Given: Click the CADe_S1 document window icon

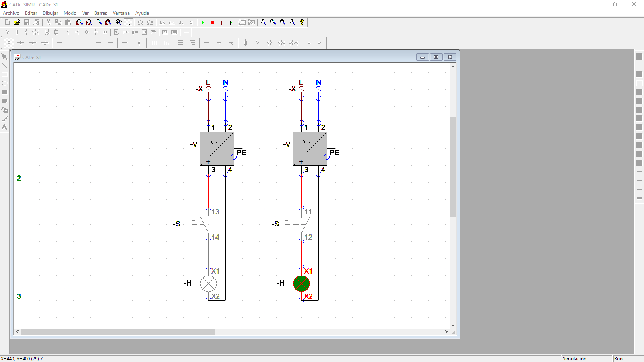Looking at the screenshot, I should click(x=17, y=57).
